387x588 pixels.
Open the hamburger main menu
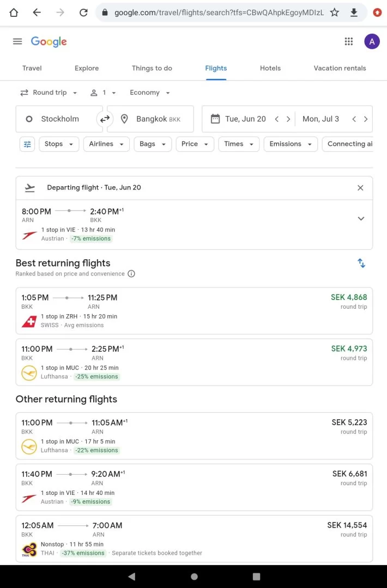pyautogui.click(x=17, y=41)
